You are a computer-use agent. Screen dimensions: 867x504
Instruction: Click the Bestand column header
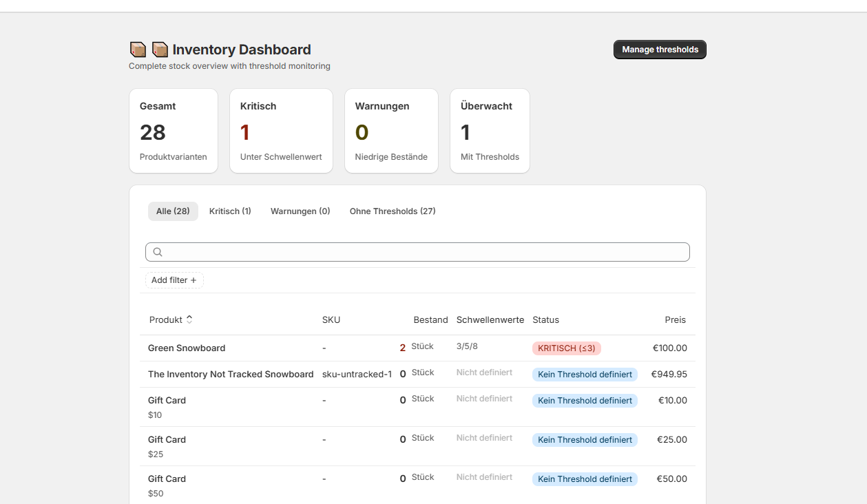430,320
